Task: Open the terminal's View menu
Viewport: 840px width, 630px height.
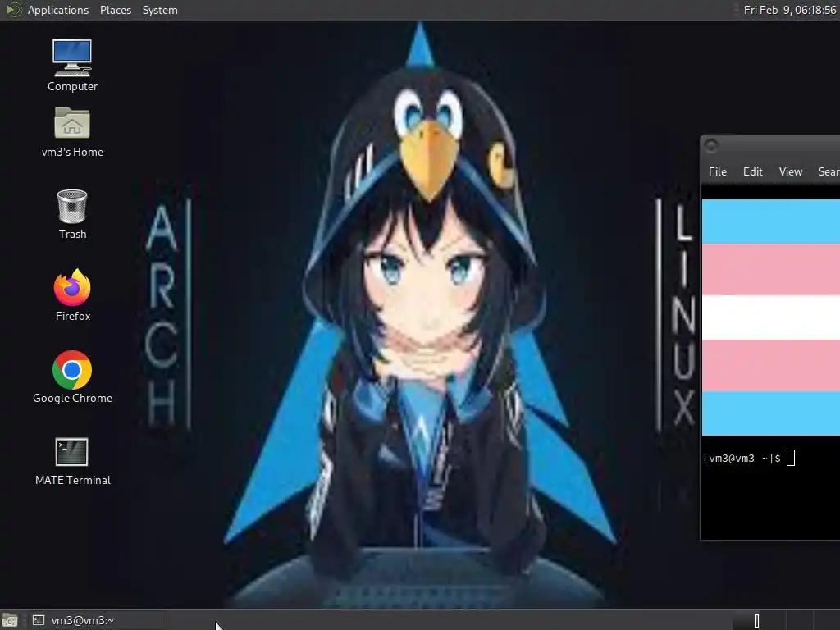Action: click(790, 171)
